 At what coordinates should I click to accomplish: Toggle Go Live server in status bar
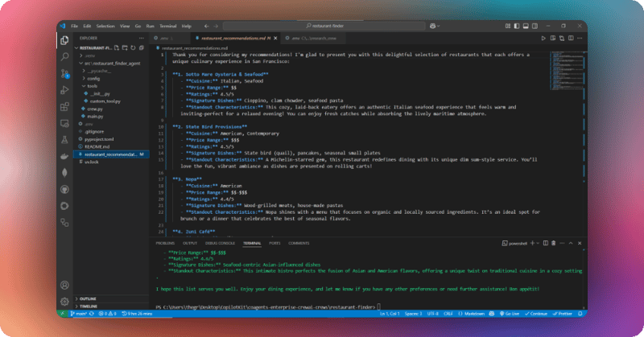(x=510, y=314)
